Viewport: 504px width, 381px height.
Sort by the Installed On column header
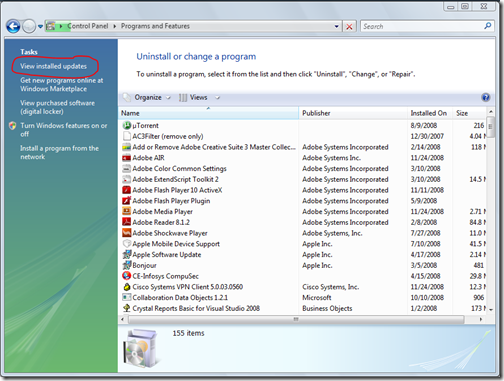click(430, 113)
